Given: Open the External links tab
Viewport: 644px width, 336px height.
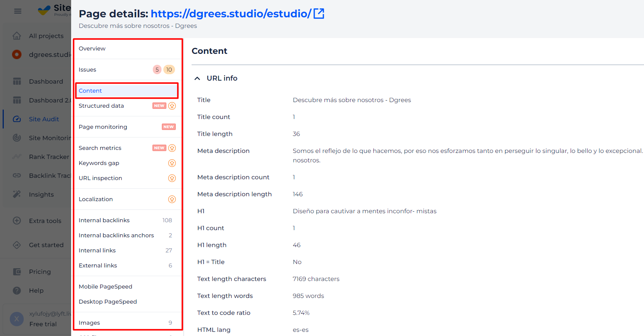Looking at the screenshot, I should pyautogui.click(x=127, y=266).
